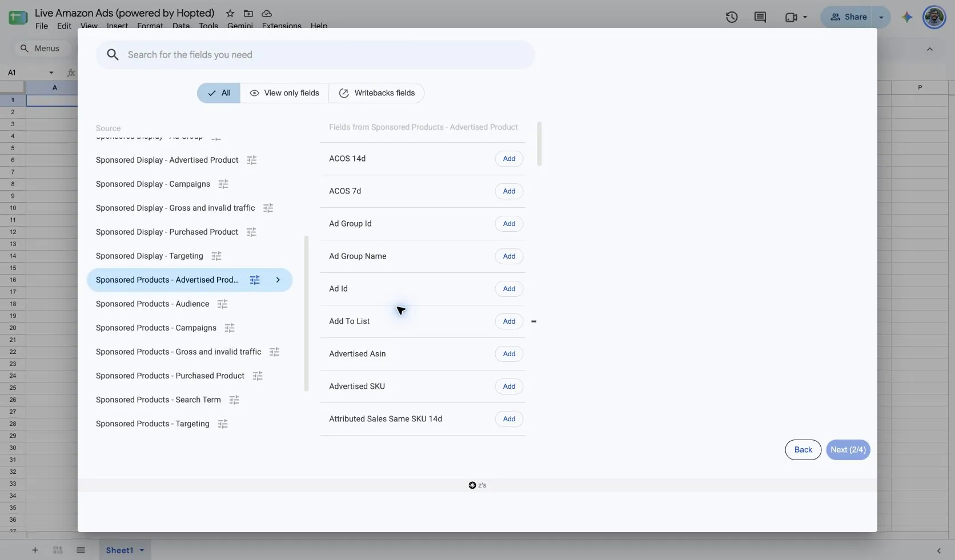This screenshot has width=955, height=560.
Task: Open filter icon for Sponsored Products - Campaigns
Action: click(x=230, y=328)
